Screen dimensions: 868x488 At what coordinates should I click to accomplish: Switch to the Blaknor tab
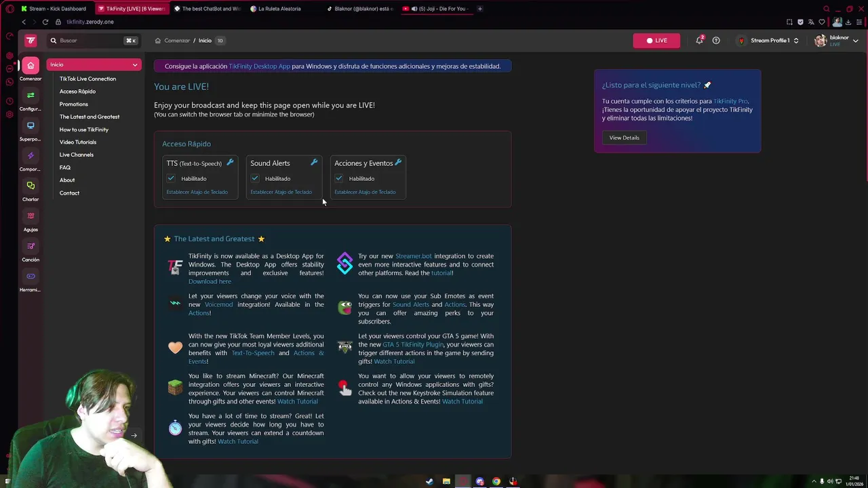[x=359, y=9]
